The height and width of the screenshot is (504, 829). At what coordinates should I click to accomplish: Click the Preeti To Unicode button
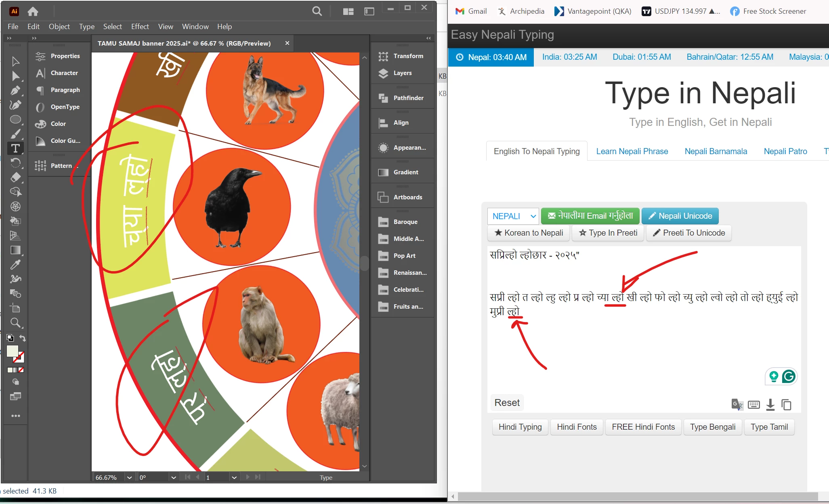coord(689,233)
